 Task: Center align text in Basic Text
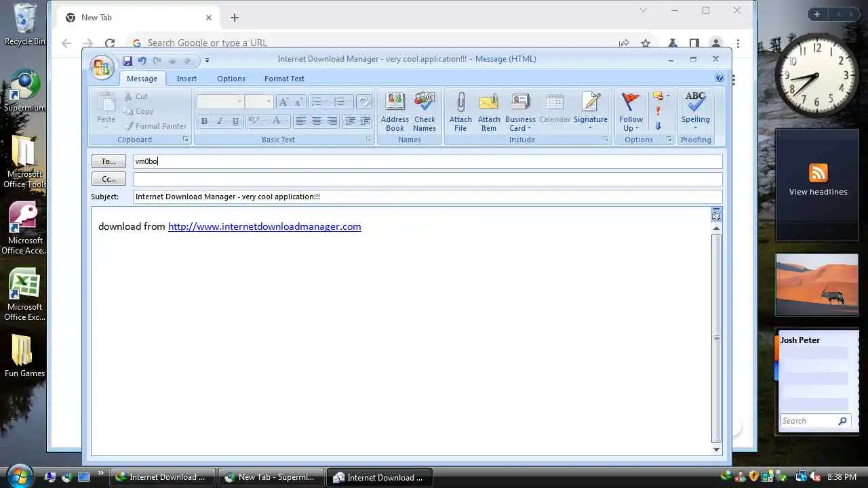(317, 121)
